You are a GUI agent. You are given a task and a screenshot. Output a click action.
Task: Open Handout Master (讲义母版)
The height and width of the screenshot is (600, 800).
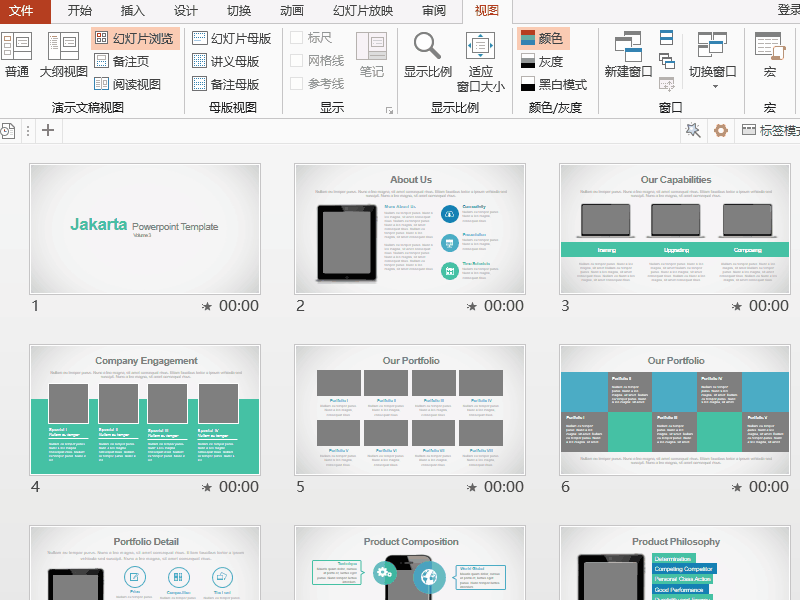(226, 61)
